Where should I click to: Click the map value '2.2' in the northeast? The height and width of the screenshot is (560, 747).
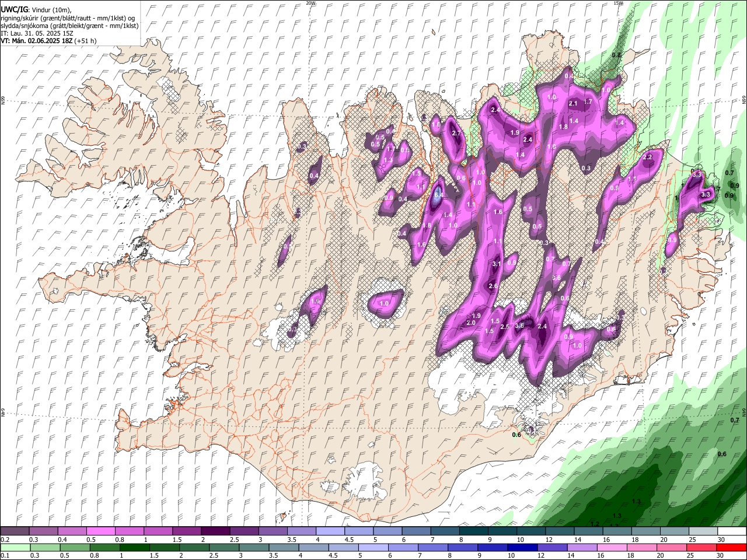[x=647, y=157]
